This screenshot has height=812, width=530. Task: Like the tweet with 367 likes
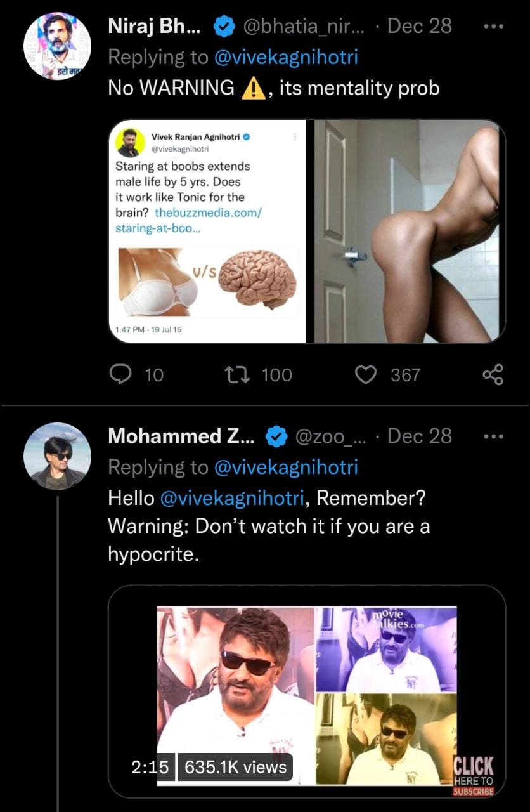365,375
